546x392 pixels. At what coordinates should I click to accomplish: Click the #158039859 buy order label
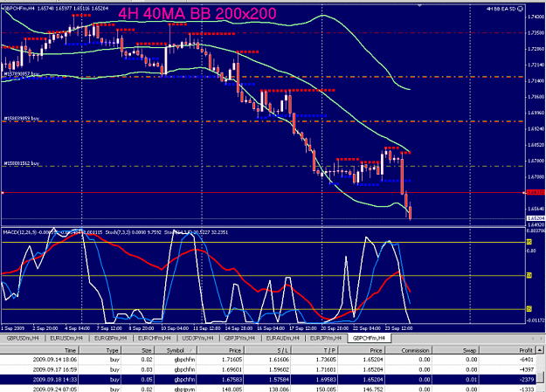(x=22, y=119)
